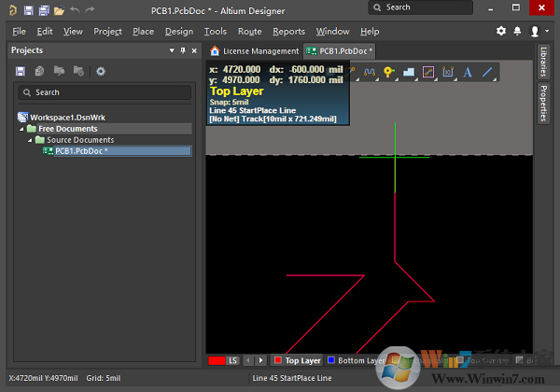Click the Projects panel search field
Viewport: 560px width, 392px height.
tap(105, 92)
